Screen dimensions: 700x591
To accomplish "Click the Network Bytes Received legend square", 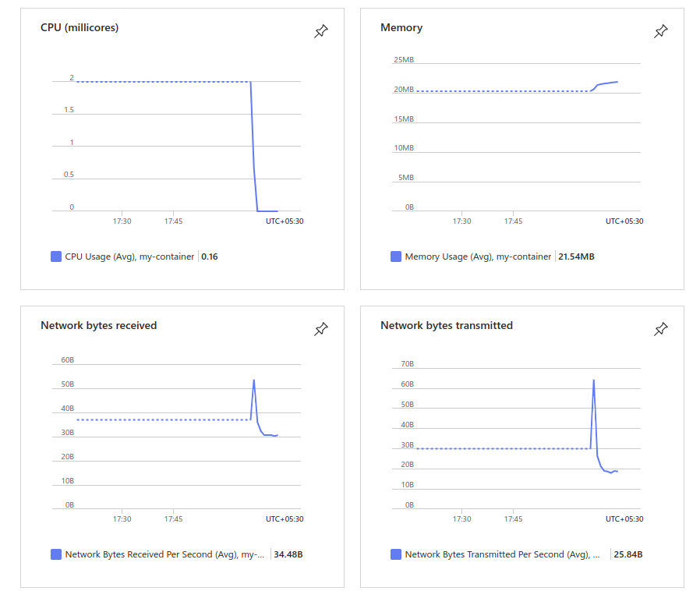I will tap(55, 554).
